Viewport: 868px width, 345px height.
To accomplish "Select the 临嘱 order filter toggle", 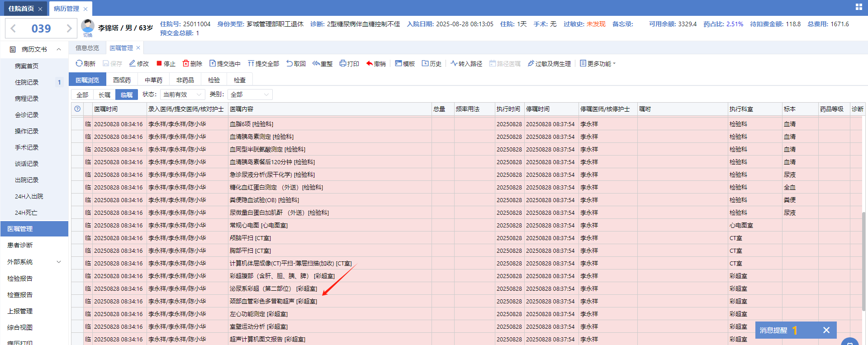I will pyautogui.click(x=127, y=95).
